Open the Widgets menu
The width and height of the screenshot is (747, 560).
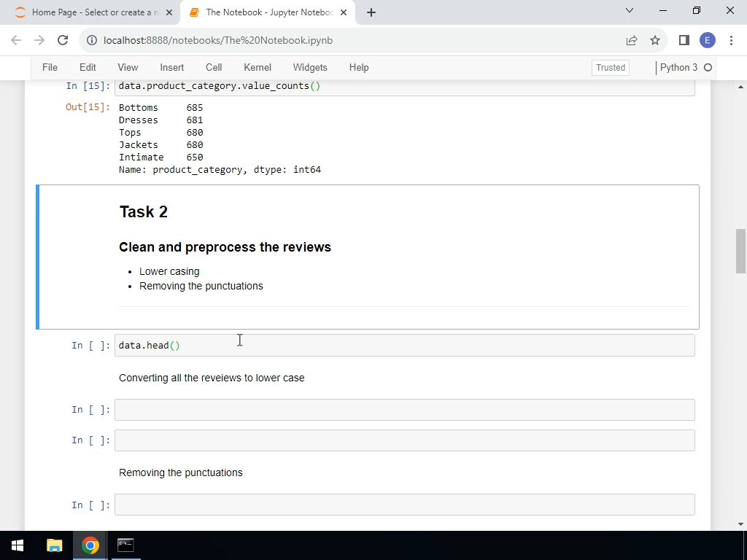coord(309,67)
